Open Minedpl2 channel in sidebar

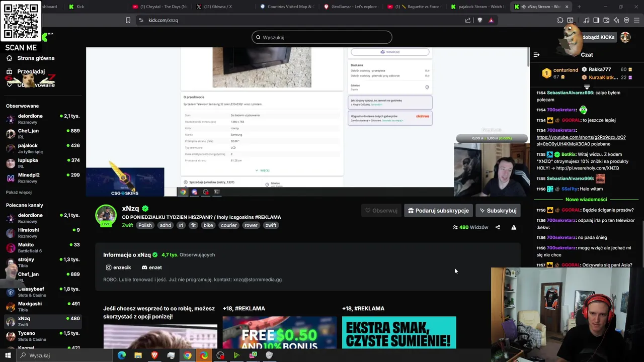click(x=42, y=178)
